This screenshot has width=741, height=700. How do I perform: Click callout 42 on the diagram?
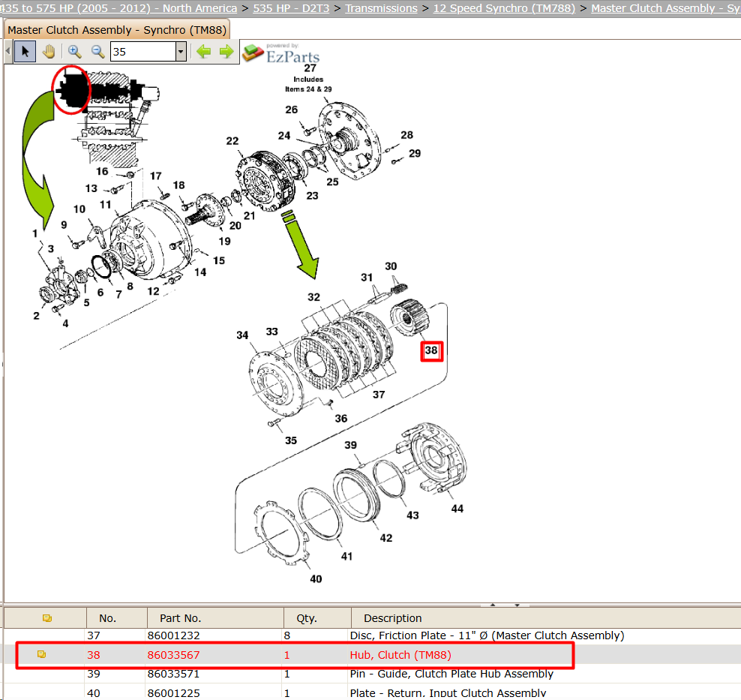386,538
